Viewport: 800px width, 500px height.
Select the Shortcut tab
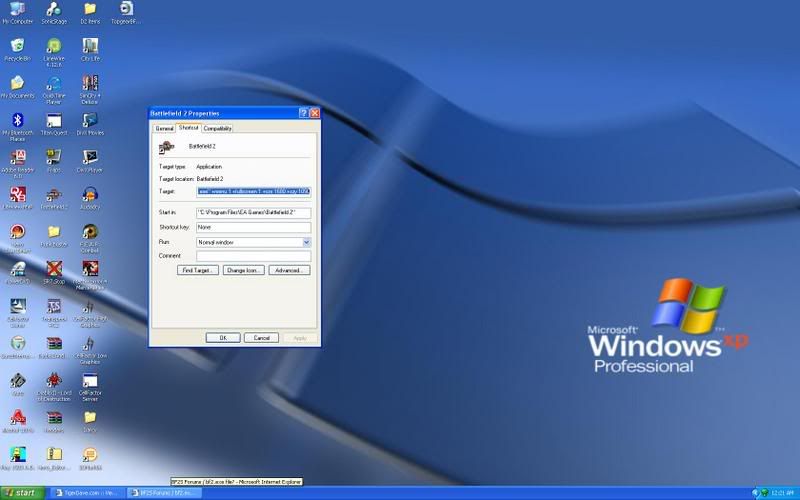coord(188,128)
